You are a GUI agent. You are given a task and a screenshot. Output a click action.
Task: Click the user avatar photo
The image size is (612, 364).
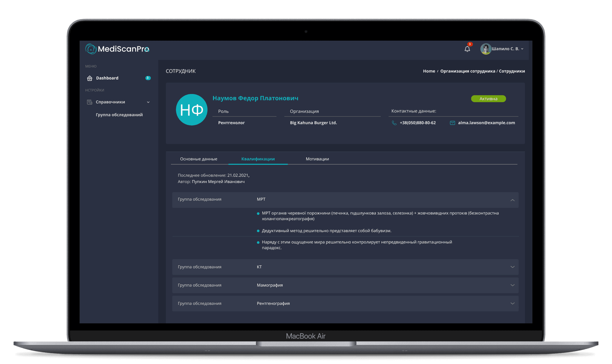point(486,49)
